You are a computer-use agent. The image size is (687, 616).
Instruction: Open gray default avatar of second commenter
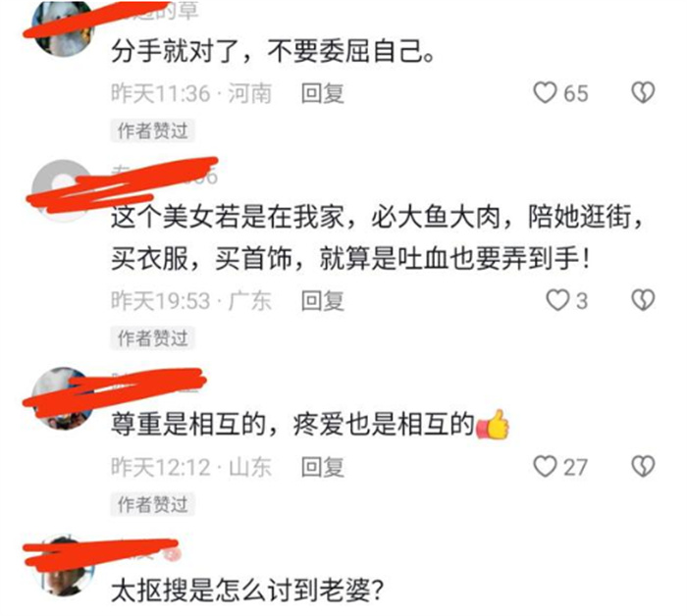[x=64, y=190]
